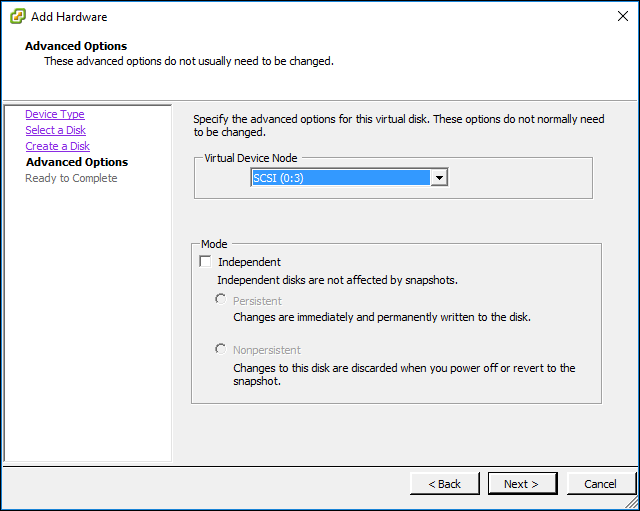This screenshot has height=511, width=640.
Task: Open the Virtual Device Node dropdown arrow
Action: tap(439, 178)
